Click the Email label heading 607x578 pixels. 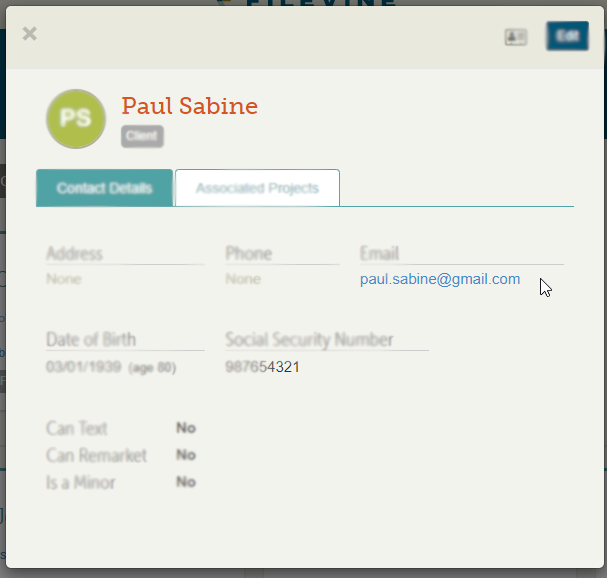pos(379,254)
